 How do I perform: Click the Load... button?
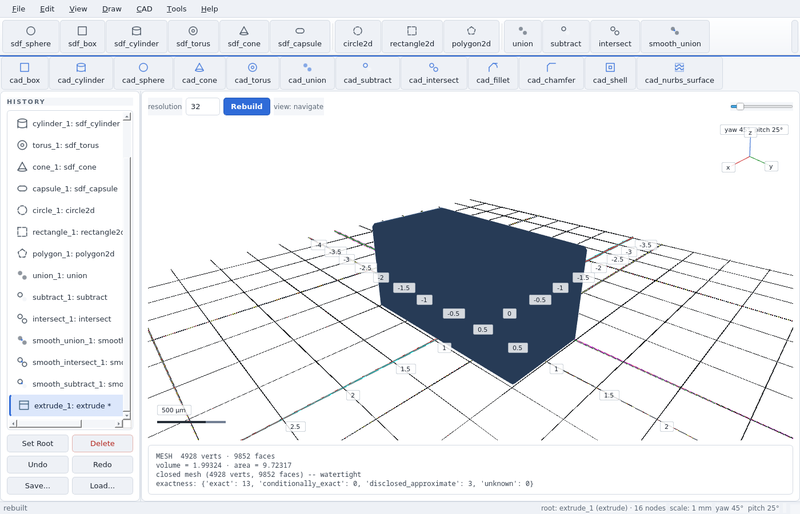(103, 486)
